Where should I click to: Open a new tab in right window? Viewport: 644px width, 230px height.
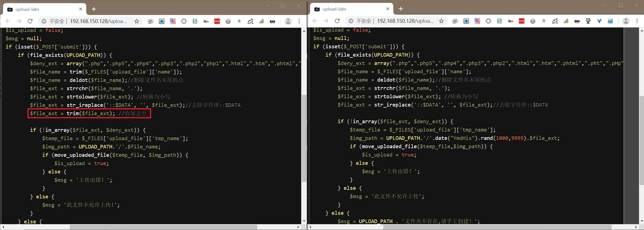[401, 9]
